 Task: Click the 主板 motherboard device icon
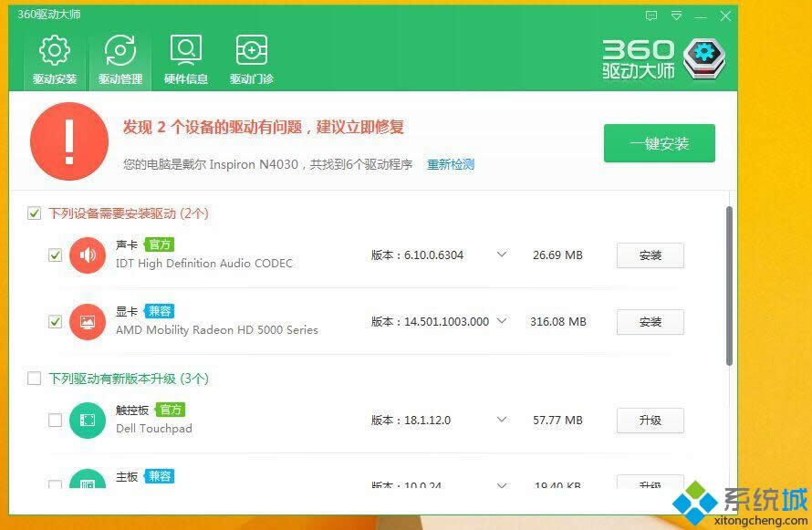click(88, 479)
